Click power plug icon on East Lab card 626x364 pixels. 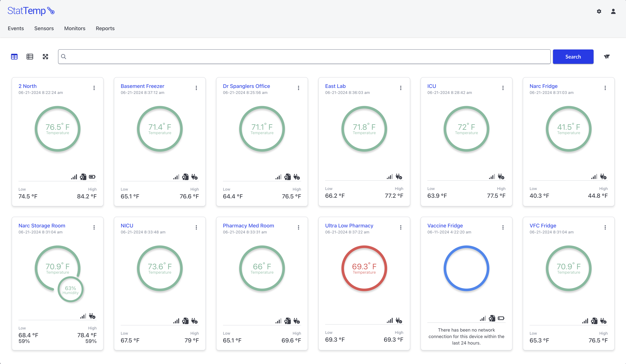pos(399,177)
